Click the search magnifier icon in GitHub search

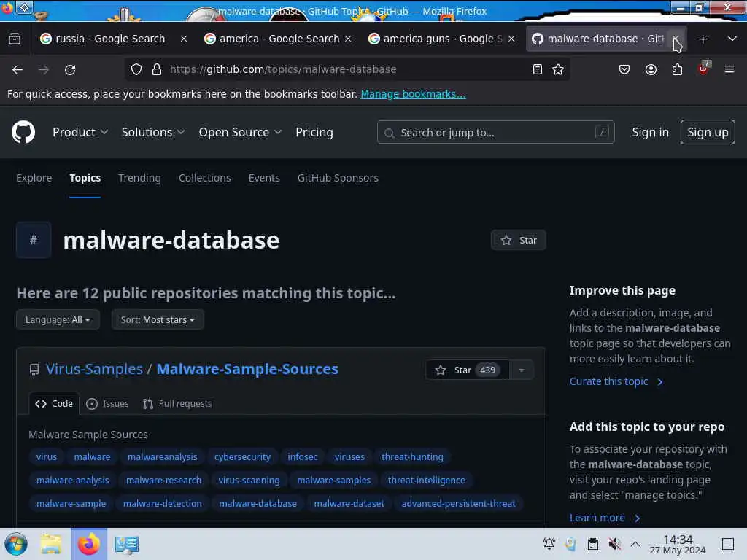tap(390, 133)
